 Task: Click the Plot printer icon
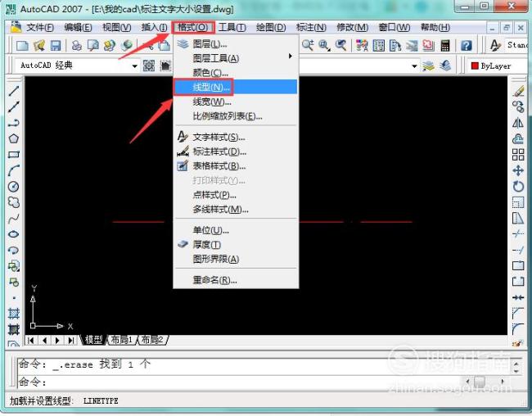click(77, 45)
